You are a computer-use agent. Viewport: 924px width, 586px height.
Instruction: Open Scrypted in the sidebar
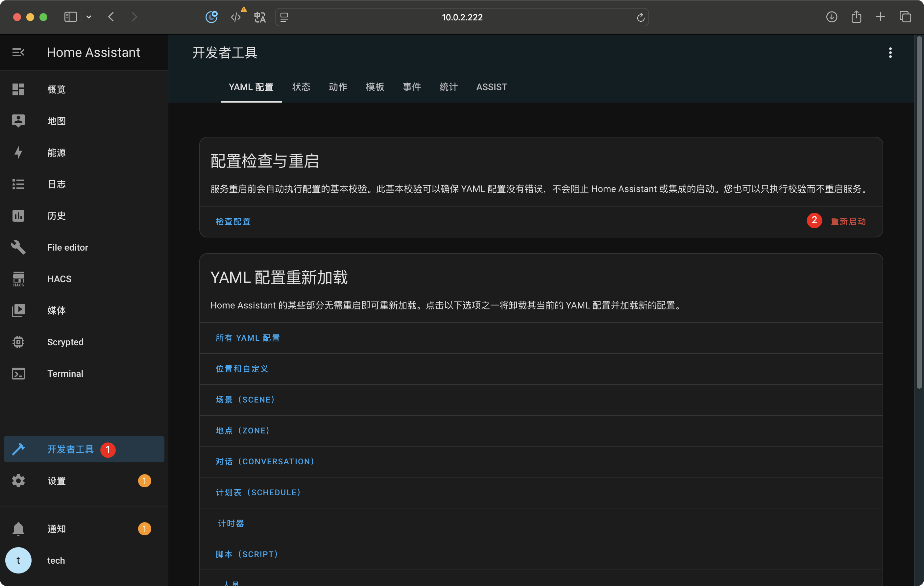click(84, 342)
